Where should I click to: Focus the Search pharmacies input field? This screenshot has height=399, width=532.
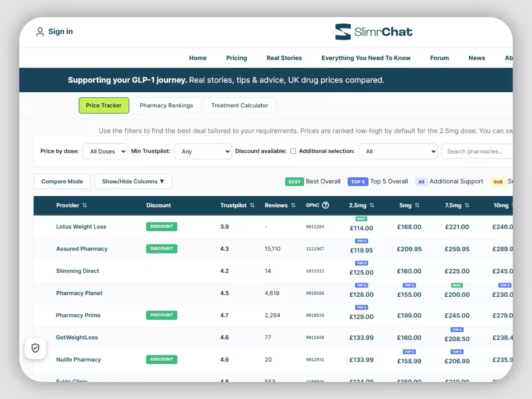(477, 151)
